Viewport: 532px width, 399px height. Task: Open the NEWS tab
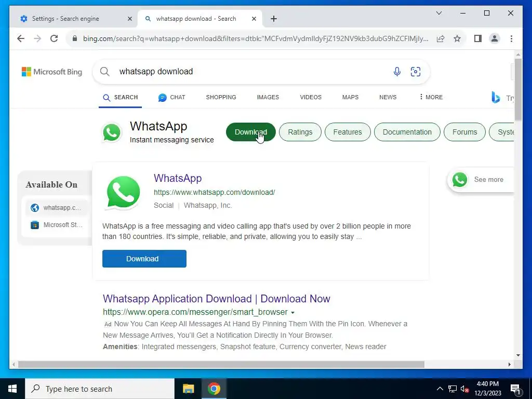coord(388,97)
